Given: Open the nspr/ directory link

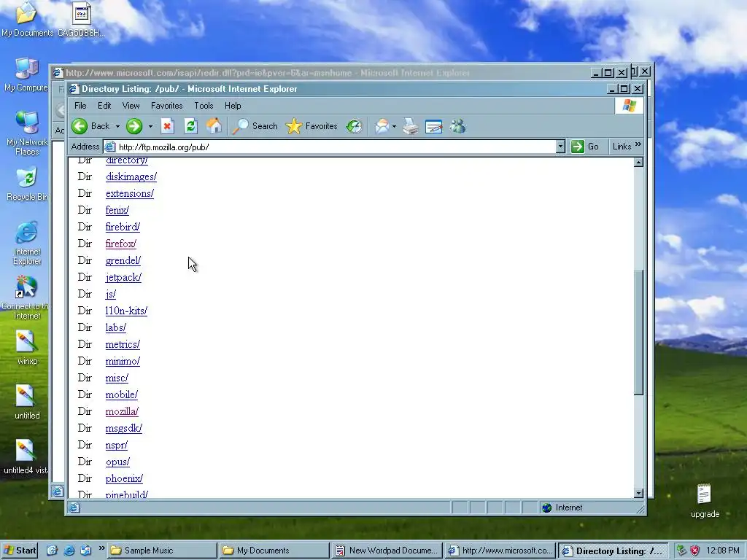Looking at the screenshot, I should coord(117,446).
